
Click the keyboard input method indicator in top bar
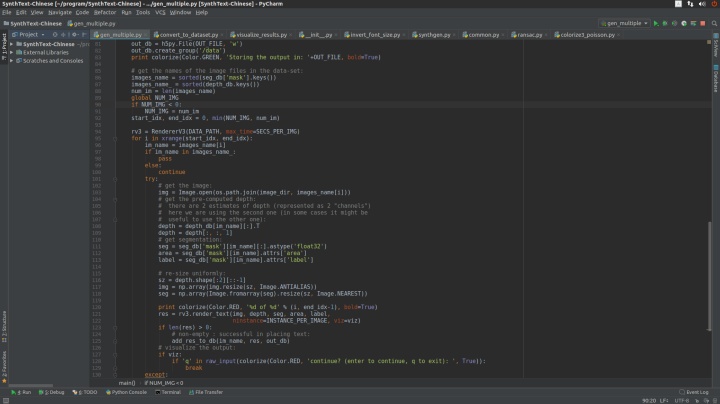[x=678, y=4]
